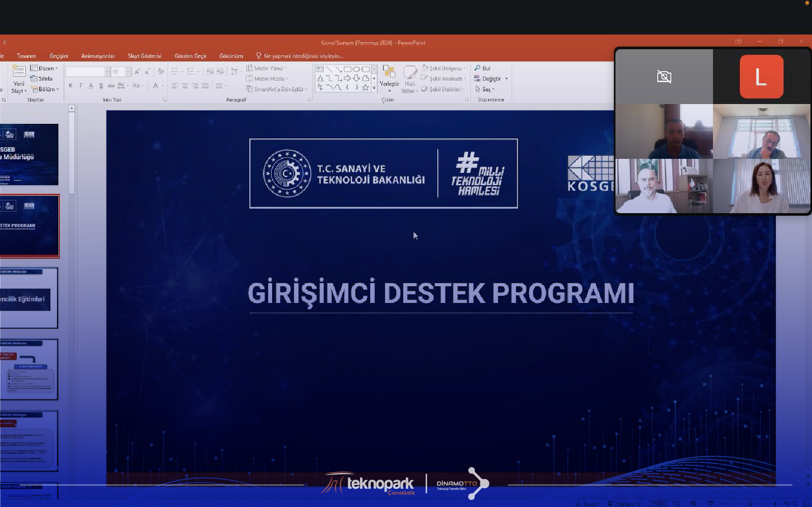This screenshot has width=812, height=507.
Task: Toggle italic (T) formatting
Action: (x=80, y=86)
